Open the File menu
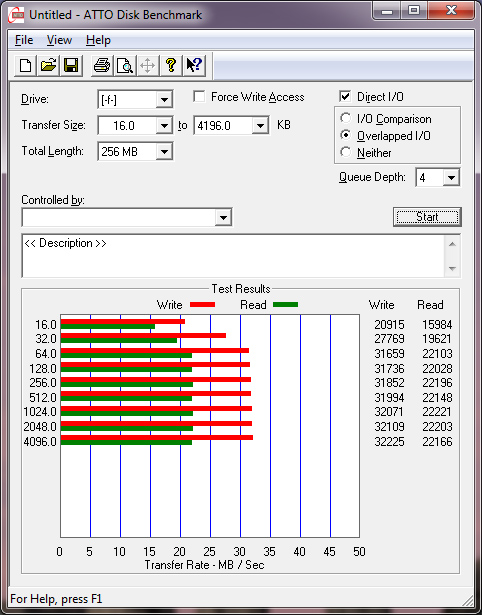This screenshot has height=615, width=482. coord(24,40)
